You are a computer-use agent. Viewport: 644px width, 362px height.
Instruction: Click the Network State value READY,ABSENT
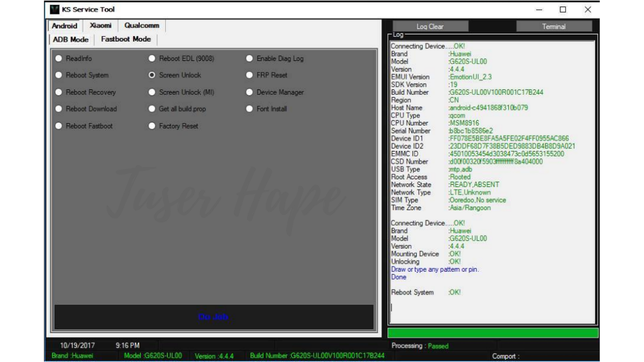point(474,185)
